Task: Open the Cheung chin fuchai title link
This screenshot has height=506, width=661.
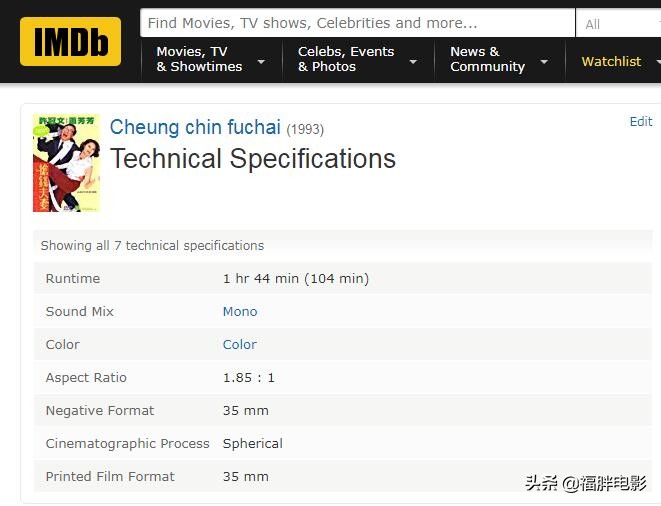Action: coord(195,127)
